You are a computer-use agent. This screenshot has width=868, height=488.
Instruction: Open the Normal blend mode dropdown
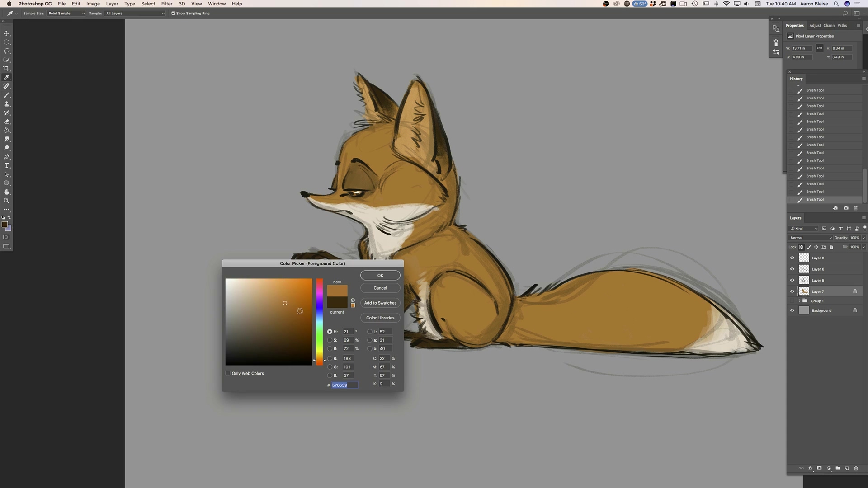[x=811, y=238]
